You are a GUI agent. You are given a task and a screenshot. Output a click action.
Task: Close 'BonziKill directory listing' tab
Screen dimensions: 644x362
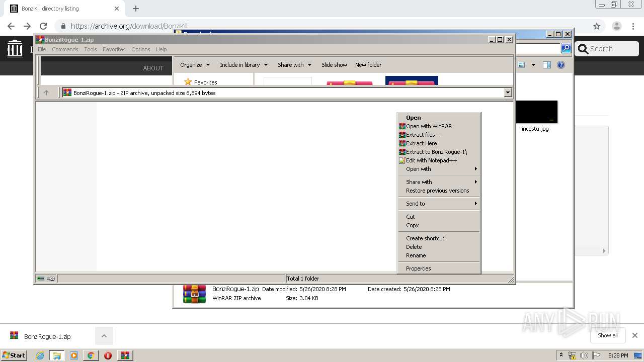[117, 9]
